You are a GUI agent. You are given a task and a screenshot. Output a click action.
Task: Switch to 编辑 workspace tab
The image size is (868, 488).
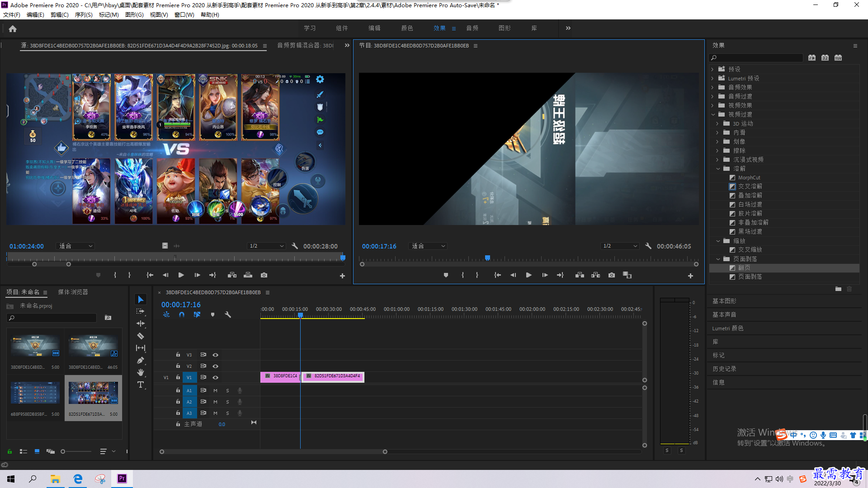374,28
